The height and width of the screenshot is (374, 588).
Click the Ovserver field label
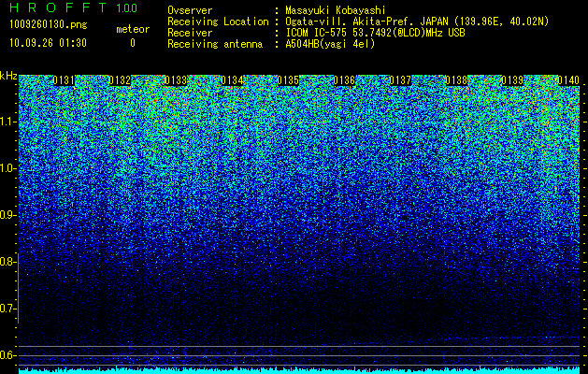190,10
